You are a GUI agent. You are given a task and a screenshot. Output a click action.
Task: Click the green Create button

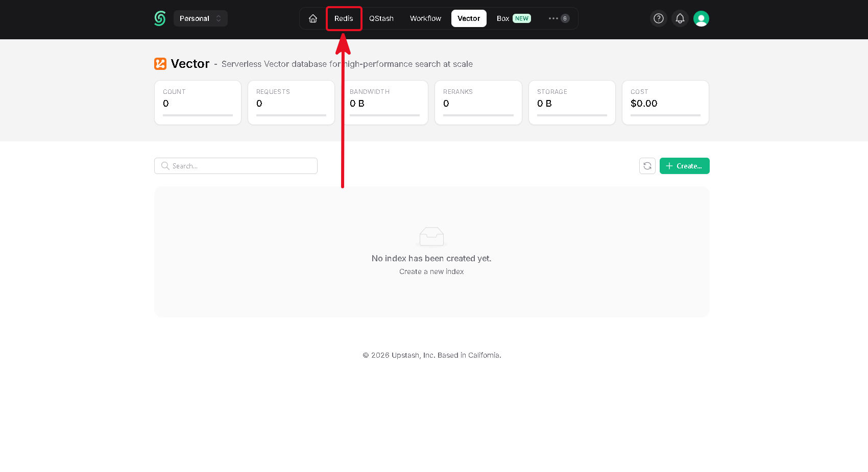tap(685, 166)
